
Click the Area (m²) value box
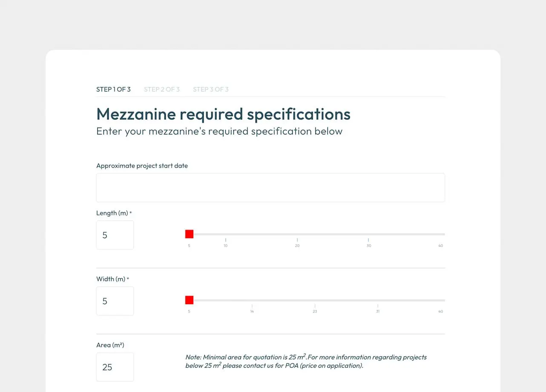click(115, 367)
